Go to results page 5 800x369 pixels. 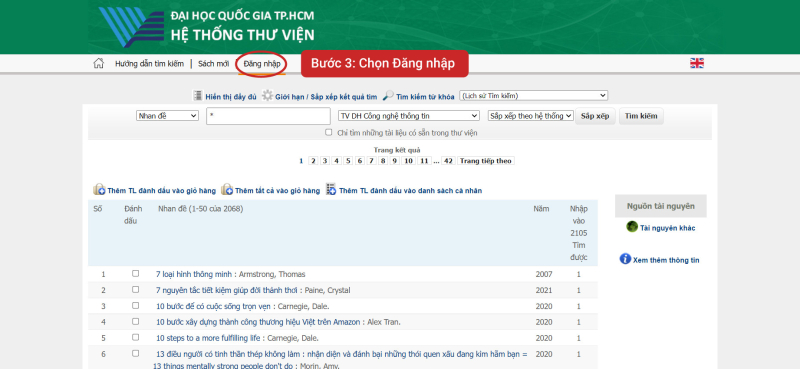[348, 161]
